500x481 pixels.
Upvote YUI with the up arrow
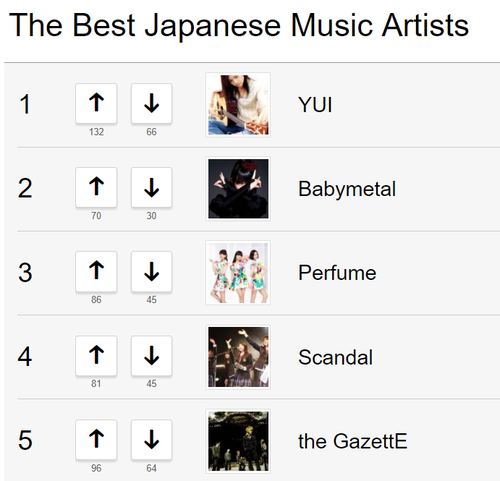pos(96,103)
